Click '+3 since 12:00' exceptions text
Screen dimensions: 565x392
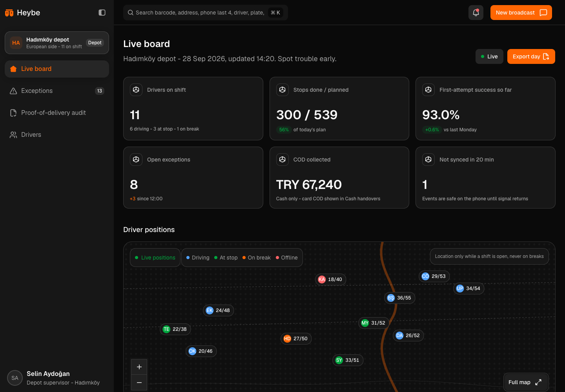[x=146, y=199]
